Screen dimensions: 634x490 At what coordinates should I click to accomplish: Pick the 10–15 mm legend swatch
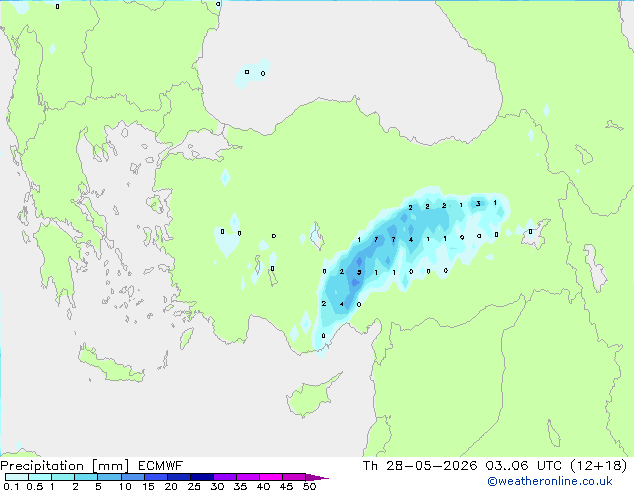(x=133, y=477)
